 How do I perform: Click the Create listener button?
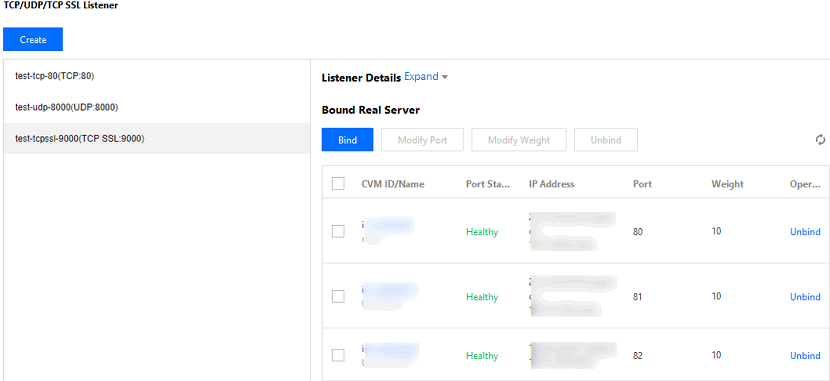33,40
